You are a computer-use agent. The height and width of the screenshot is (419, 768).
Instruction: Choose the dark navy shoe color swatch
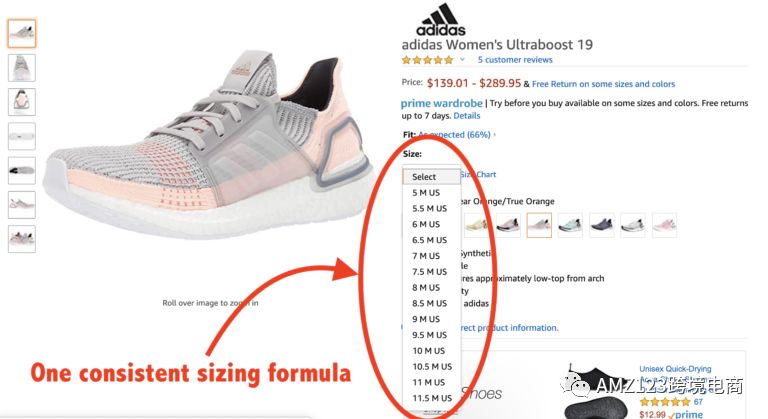(601, 225)
